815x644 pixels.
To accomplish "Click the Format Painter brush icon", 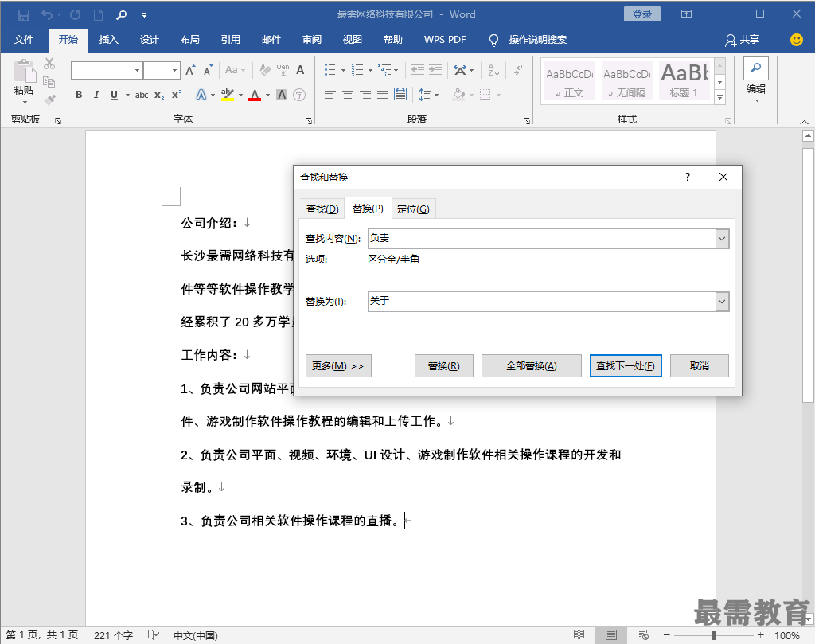I will (49, 100).
